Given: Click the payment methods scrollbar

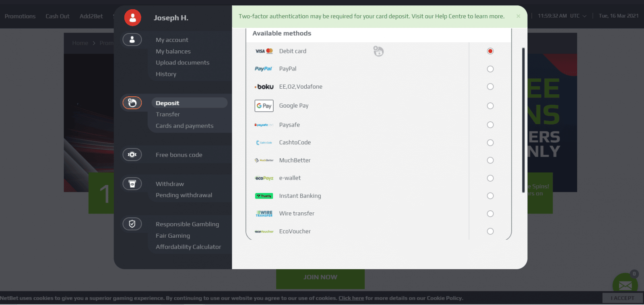Looking at the screenshot, I should tap(523, 120).
